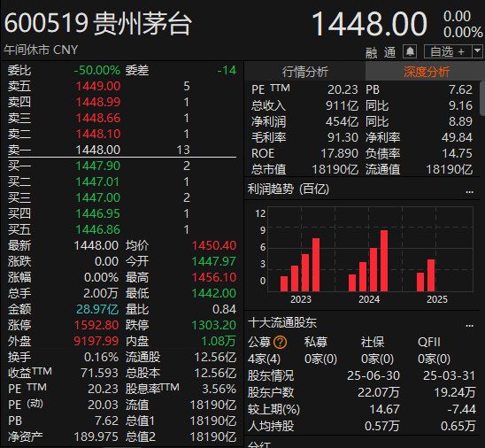Expand the 自选 dropdown arrow
Screen dimensions: 485x448
[478, 51]
